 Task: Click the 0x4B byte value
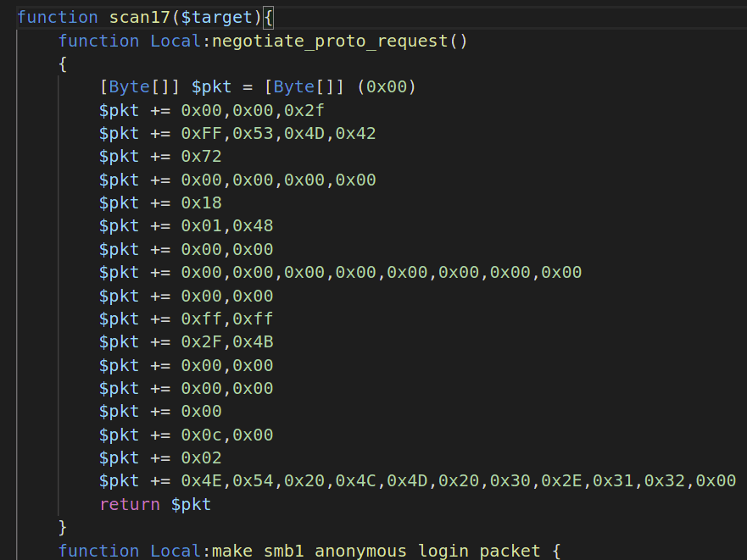[x=253, y=342]
